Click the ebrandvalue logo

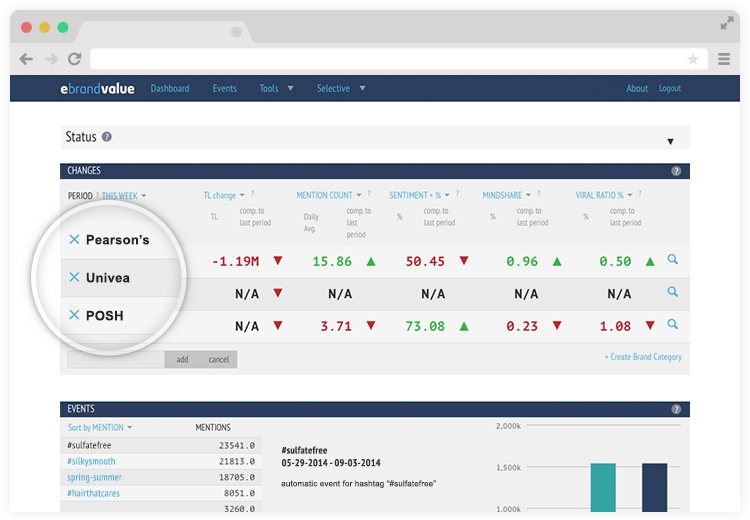97,89
